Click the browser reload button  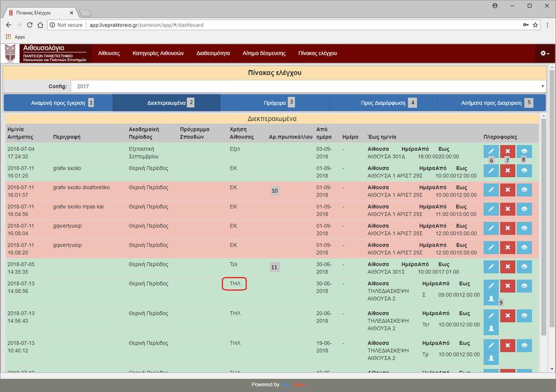30,25
